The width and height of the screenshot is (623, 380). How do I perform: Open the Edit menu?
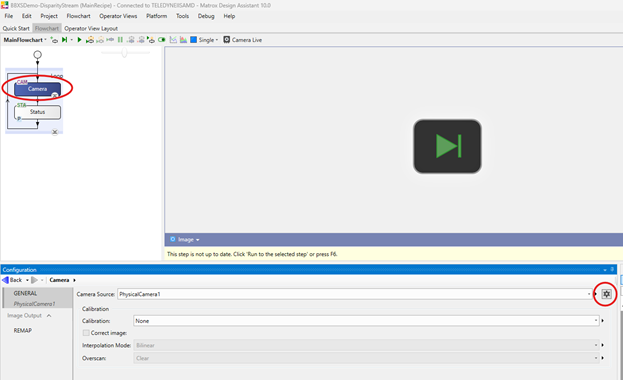pos(27,16)
